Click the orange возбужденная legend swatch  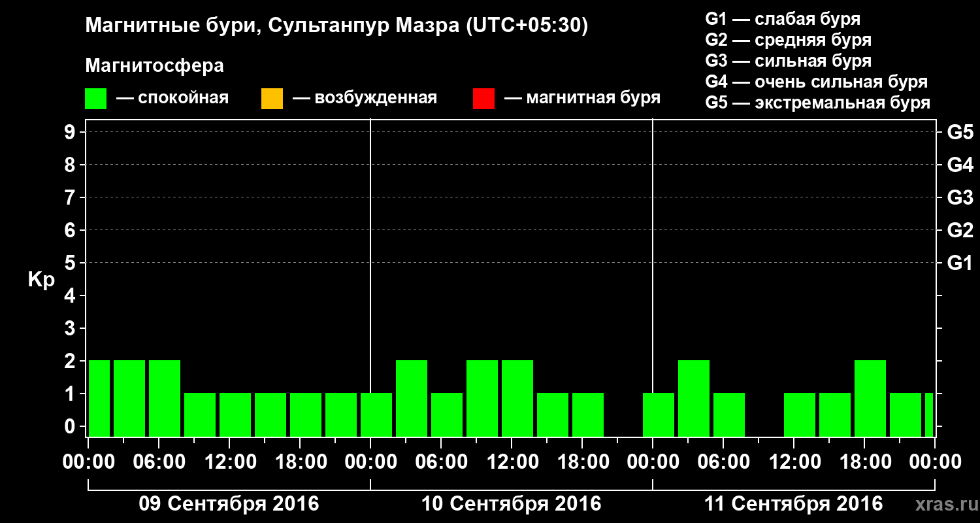(x=272, y=99)
